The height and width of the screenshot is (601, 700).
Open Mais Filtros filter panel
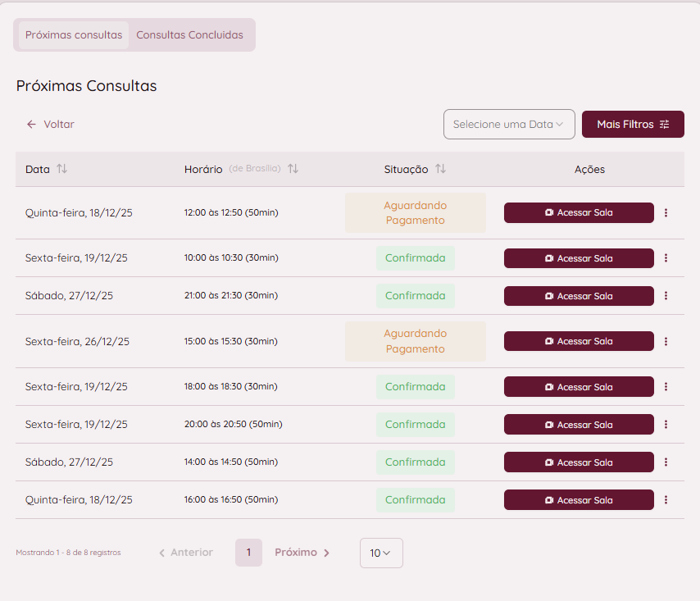[x=632, y=125]
